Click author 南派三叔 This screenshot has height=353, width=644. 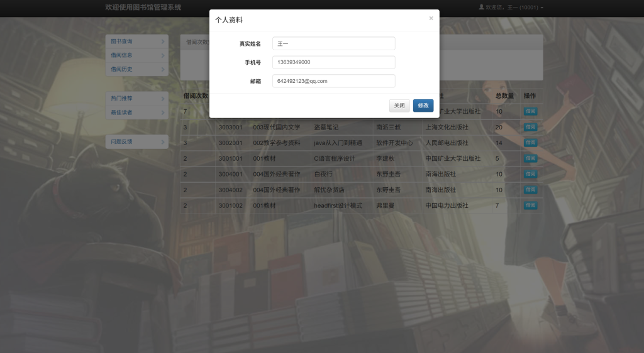coord(388,127)
